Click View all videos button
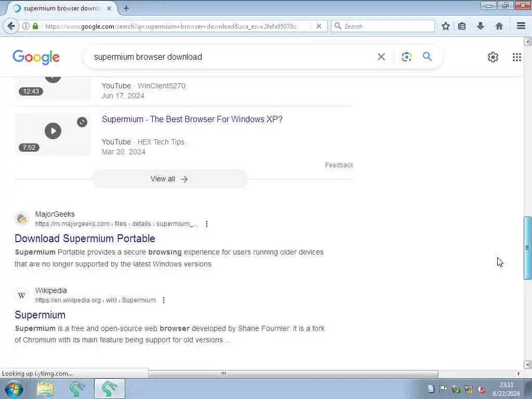 [169, 179]
